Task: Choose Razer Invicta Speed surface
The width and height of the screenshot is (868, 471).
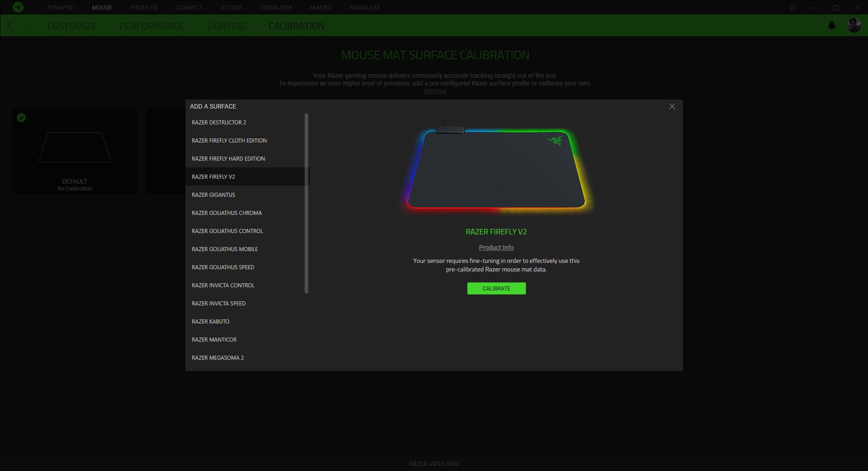Action: pos(245,304)
